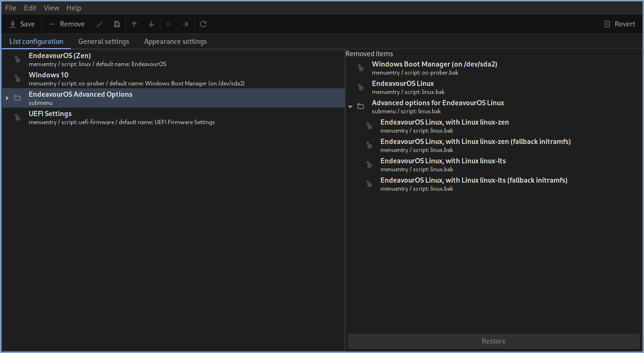Click the pencil edit icon in toolbar

click(x=99, y=24)
